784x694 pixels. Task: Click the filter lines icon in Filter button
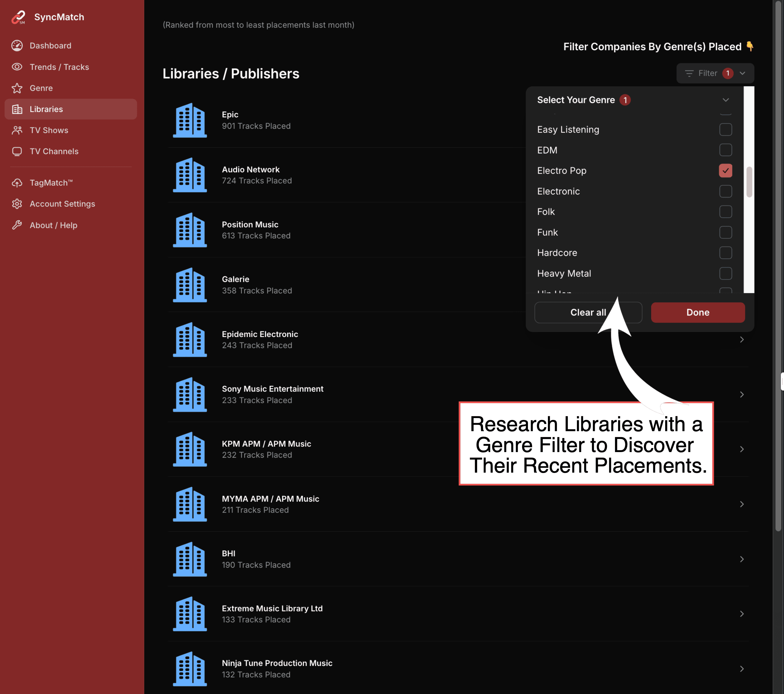689,73
